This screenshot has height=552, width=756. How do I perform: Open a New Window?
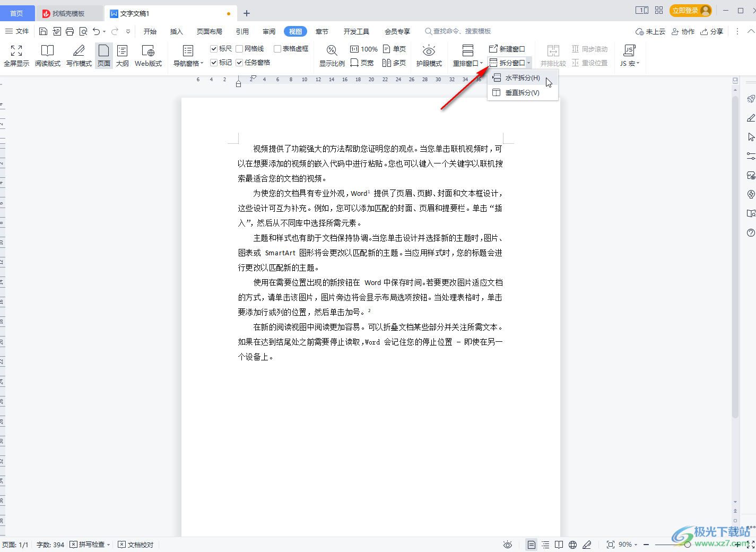[507, 49]
